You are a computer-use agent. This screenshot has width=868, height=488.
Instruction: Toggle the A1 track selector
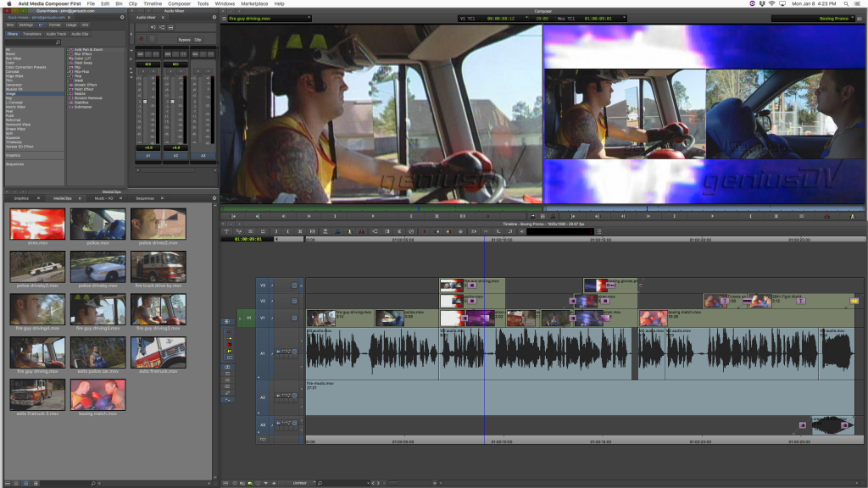click(x=263, y=353)
